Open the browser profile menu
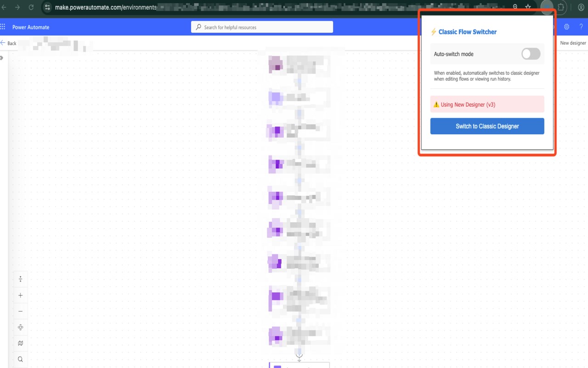The width and height of the screenshot is (588, 368). pyautogui.click(x=581, y=7)
